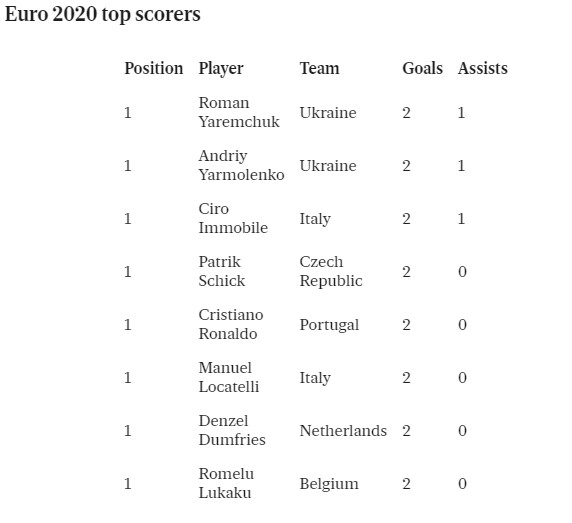Select Roman Yaremchuk player name

pos(239,112)
